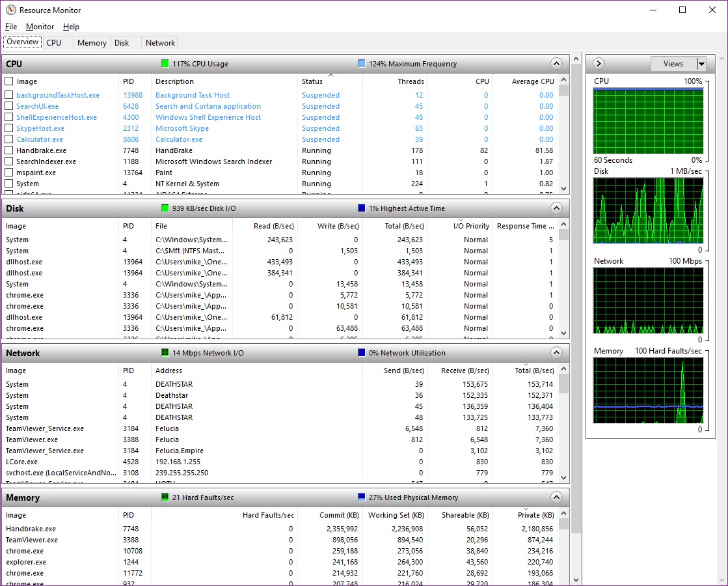Screen dimensions: 728x586
Task: Open the Views dropdown arrow
Action: [x=701, y=64]
